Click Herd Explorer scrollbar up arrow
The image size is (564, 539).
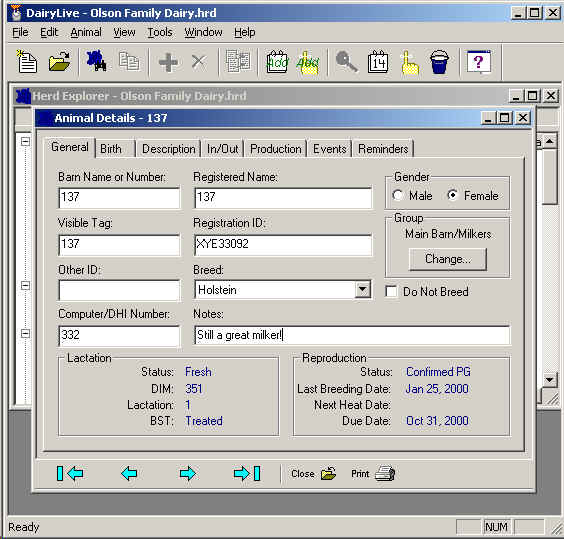point(549,141)
